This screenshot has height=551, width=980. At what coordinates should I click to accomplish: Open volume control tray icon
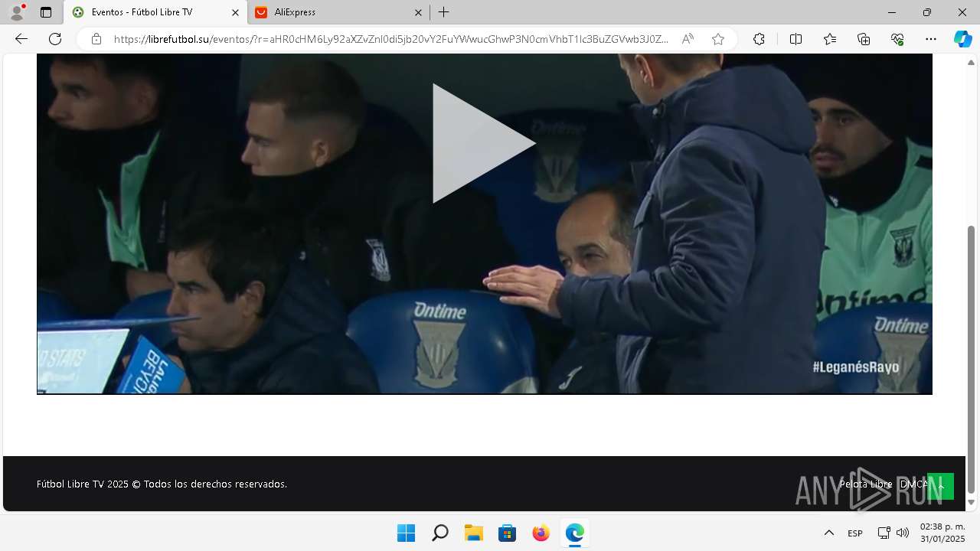pos(903,533)
